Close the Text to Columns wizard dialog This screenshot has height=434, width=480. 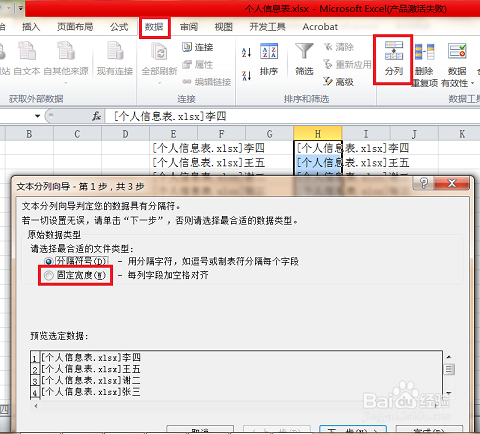[452, 183]
